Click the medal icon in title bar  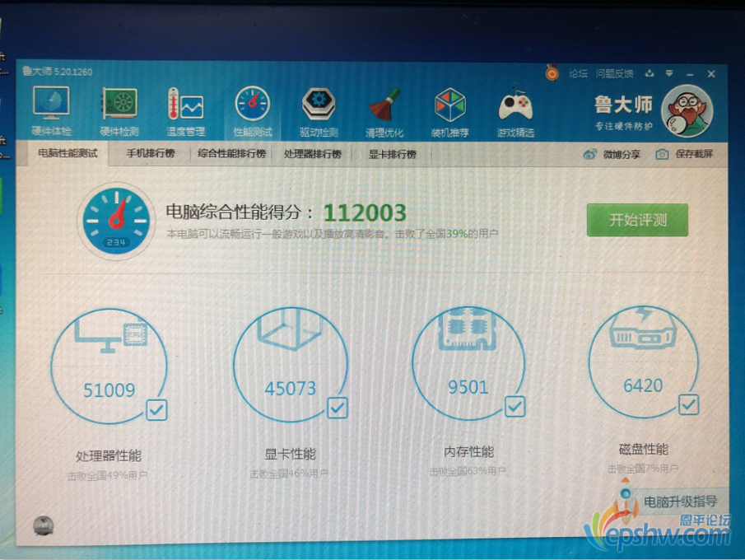[552, 72]
